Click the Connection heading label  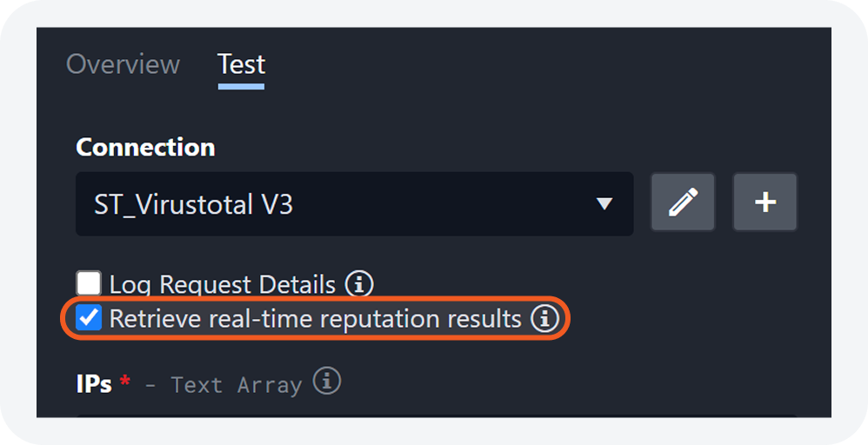click(145, 147)
